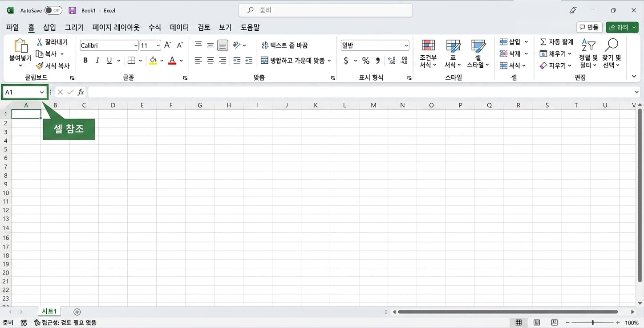
Task: Toggle the AutoSave switch
Action: [53, 10]
